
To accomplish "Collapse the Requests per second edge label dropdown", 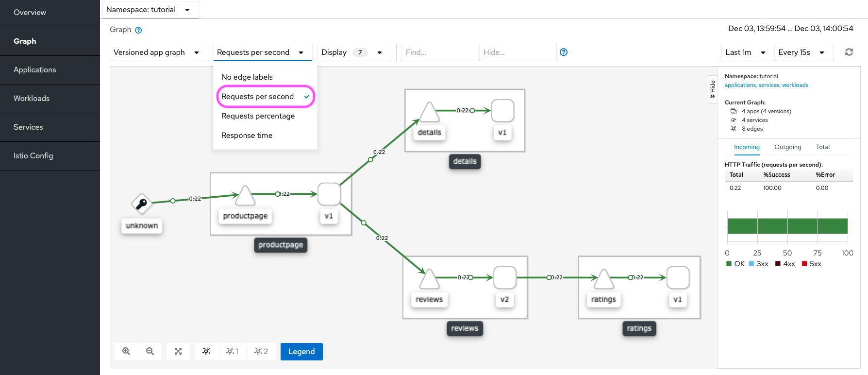I will [x=263, y=52].
